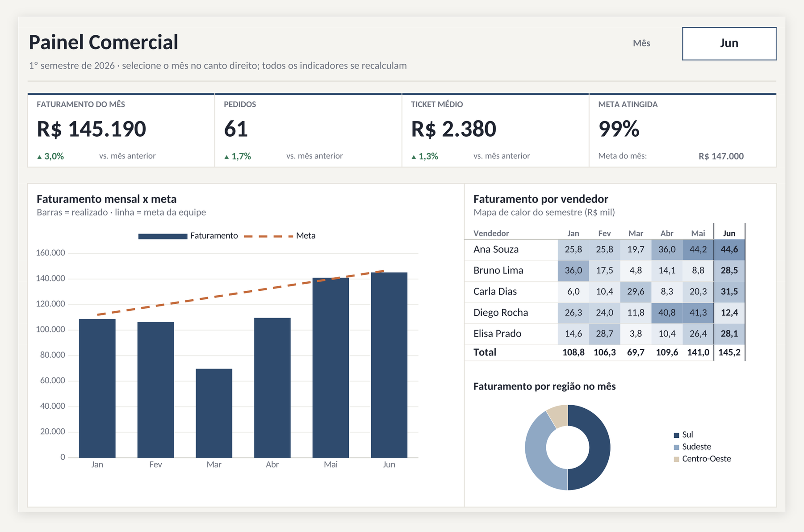Click Ana Souza's Jun cell 44,6

[x=729, y=250]
